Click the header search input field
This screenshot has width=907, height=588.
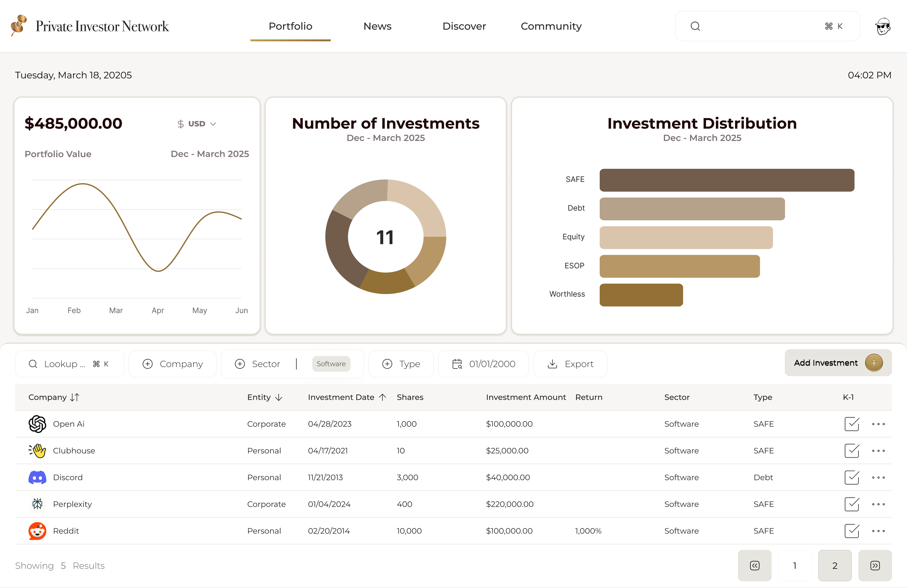coord(767,26)
